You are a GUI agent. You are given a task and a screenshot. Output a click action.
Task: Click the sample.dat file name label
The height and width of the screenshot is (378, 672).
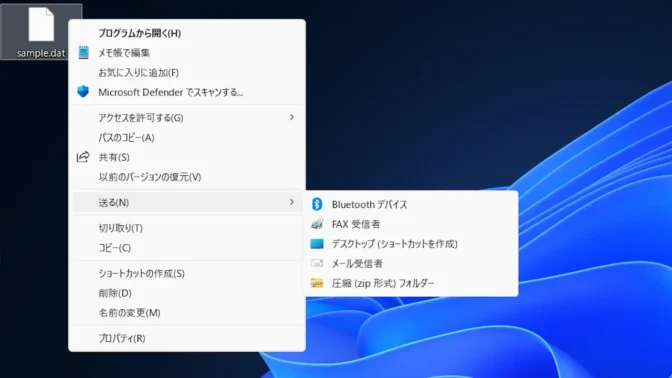41,53
